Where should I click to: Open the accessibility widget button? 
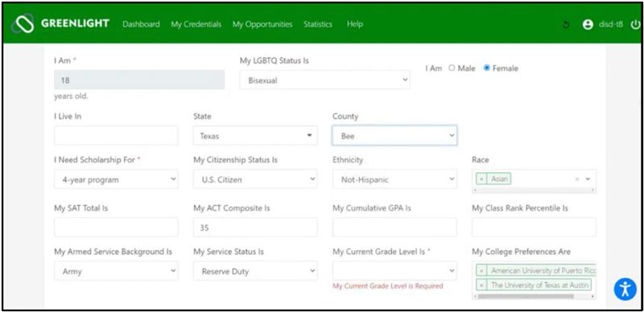pyautogui.click(x=625, y=289)
